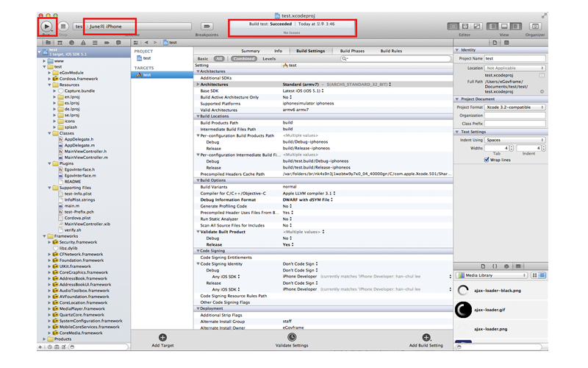
Task: Open the Project Format dropdown
Action: [x=514, y=107]
